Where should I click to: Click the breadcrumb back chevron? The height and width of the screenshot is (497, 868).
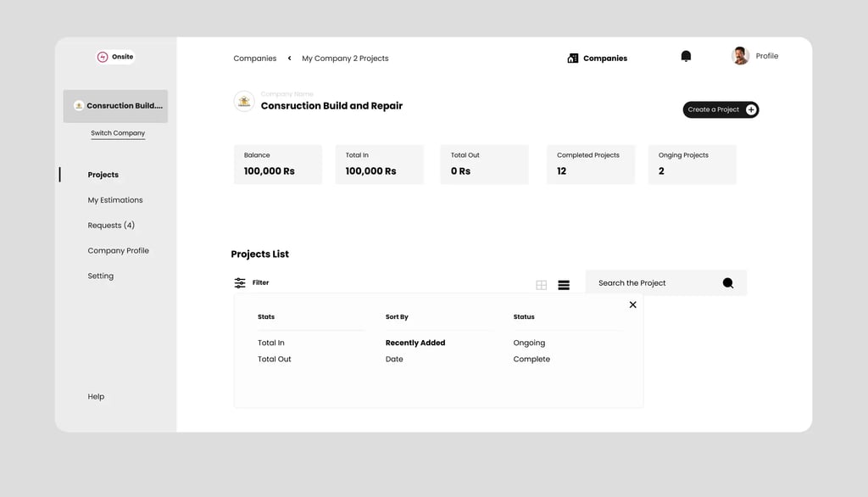tap(289, 59)
